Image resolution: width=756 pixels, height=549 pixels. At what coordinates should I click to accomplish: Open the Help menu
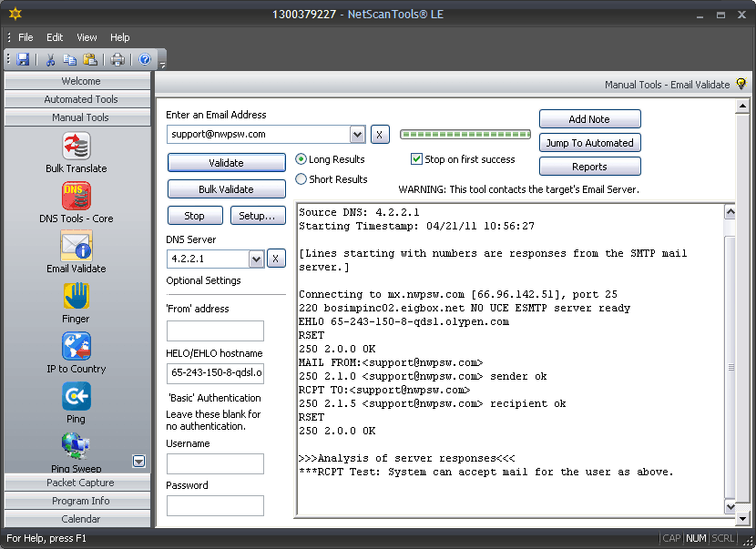pyautogui.click(x=119, y=37)
